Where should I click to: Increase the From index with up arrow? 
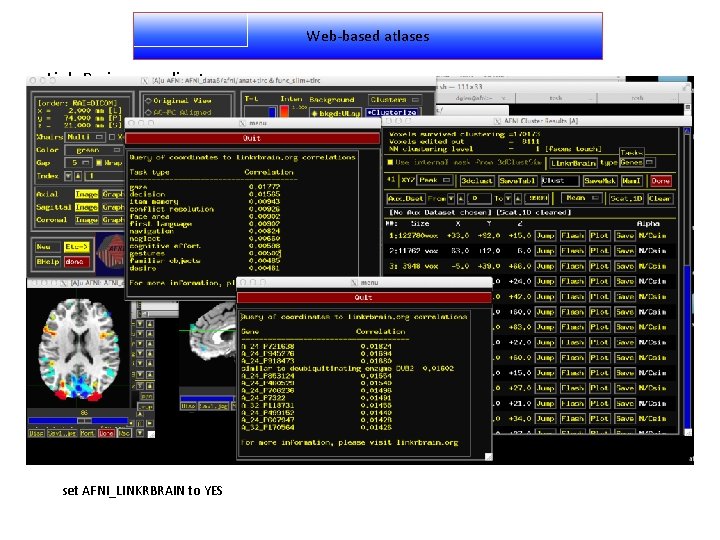(461, 198)
